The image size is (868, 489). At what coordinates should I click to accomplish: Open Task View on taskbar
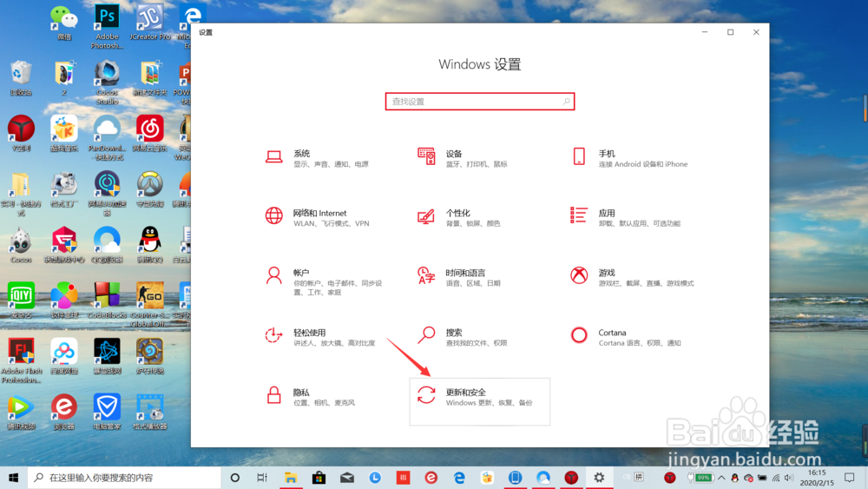click(262, 478)
